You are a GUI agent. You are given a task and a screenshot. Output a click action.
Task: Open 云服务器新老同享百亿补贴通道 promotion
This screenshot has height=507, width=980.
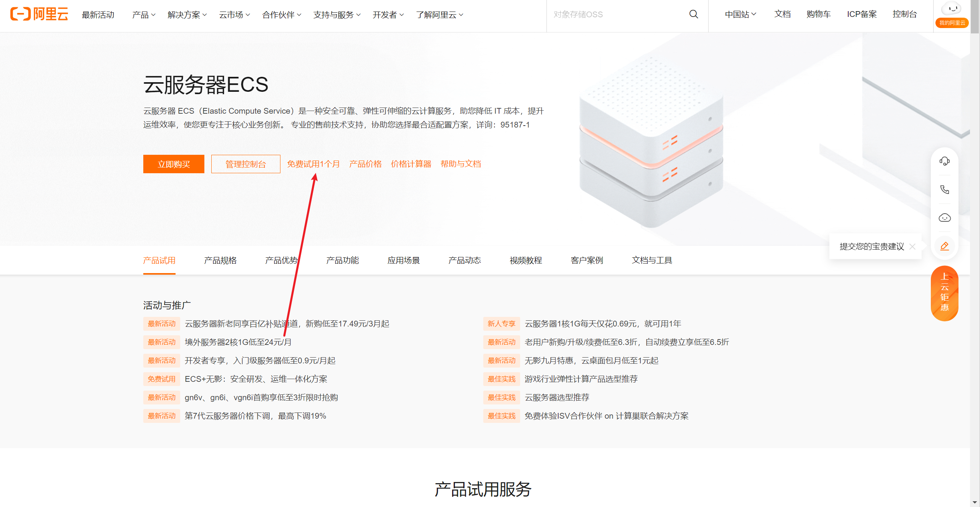pyautogui.click(x=287, y=324)
